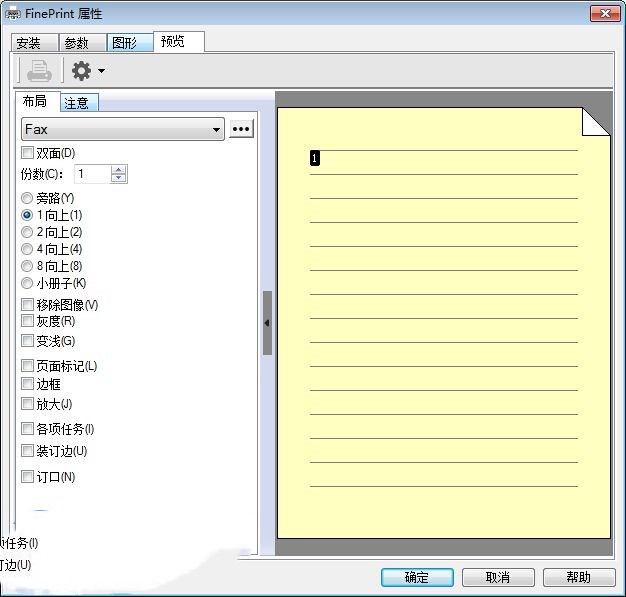Viewport: 626px width, 597px height.
Task: Enable the 各项任务(I) checkbox
Action: [x=58, y=429]
